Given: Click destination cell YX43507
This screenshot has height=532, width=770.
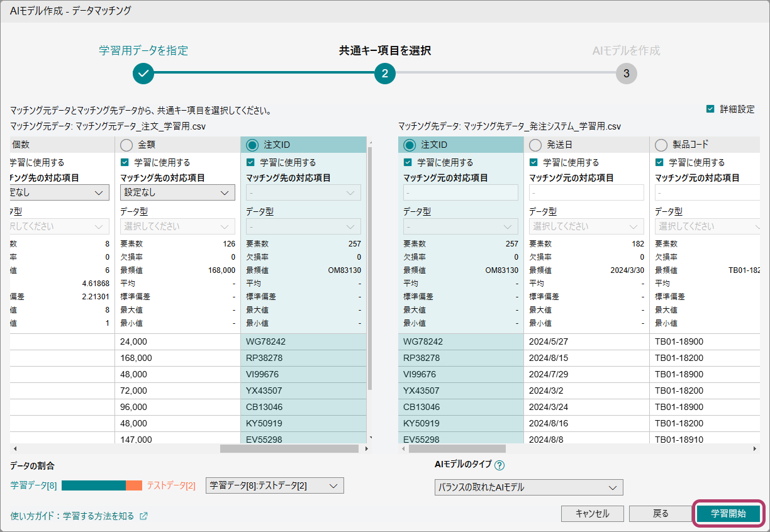Looking at the screenshot, I should (460, 391).
